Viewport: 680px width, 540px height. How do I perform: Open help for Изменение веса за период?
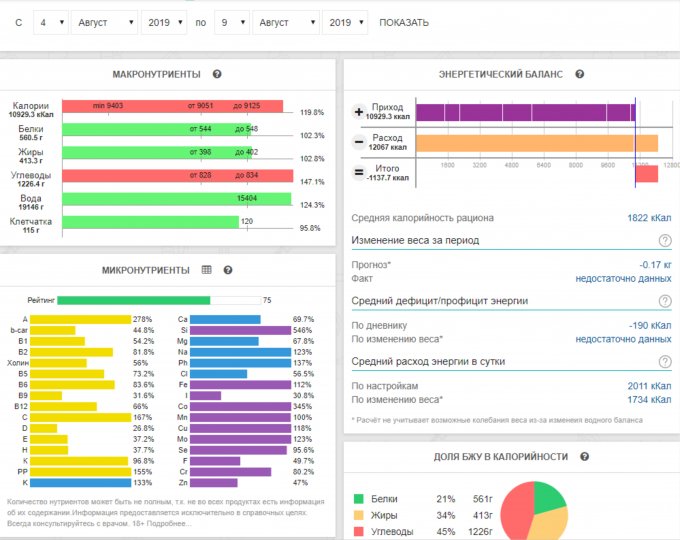coord(665,241)
